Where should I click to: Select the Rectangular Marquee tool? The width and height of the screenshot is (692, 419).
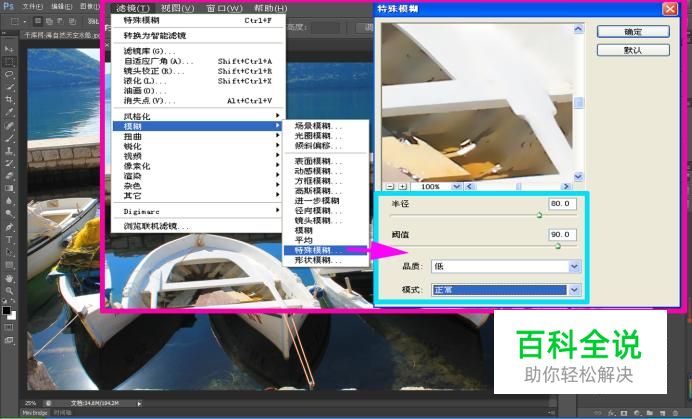pos(9,61)
